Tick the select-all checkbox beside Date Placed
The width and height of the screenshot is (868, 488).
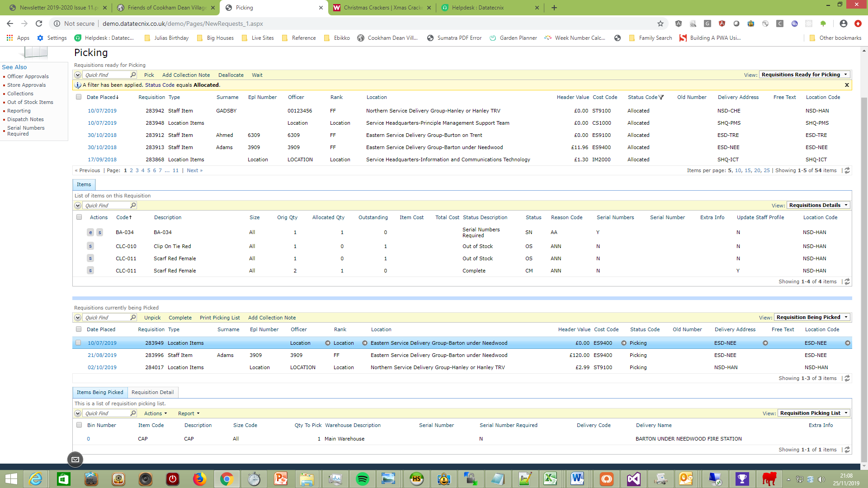coord(79,97)
